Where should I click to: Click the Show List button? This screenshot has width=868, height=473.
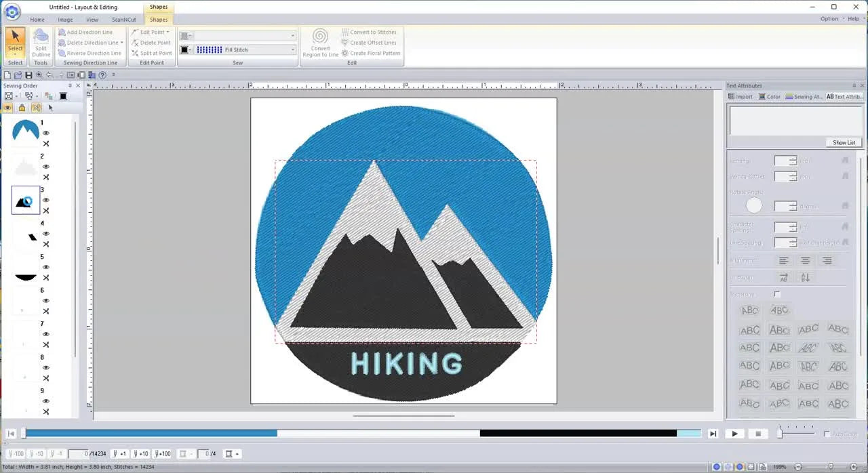point(843,142)
